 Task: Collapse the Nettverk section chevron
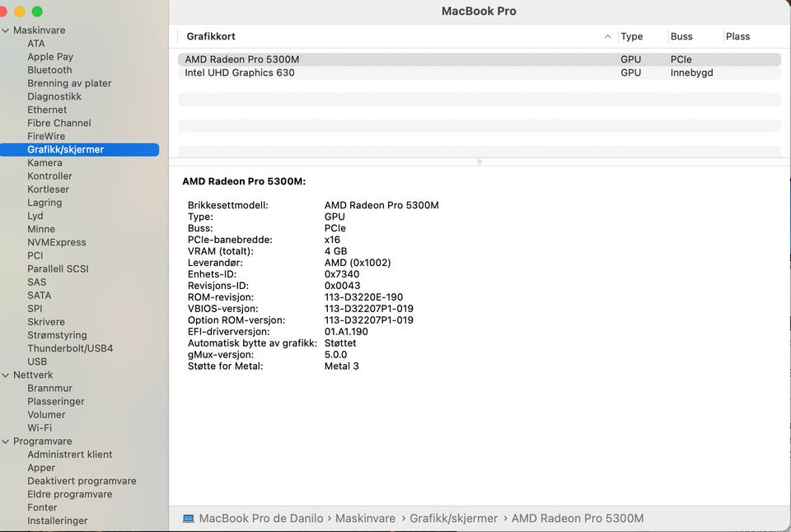(6, 376)
